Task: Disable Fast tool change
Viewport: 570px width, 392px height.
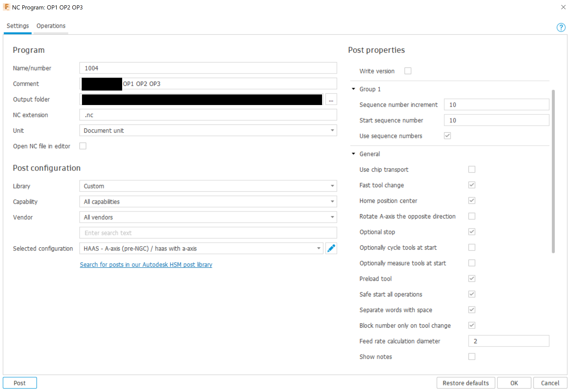Action: pos(472,185)
